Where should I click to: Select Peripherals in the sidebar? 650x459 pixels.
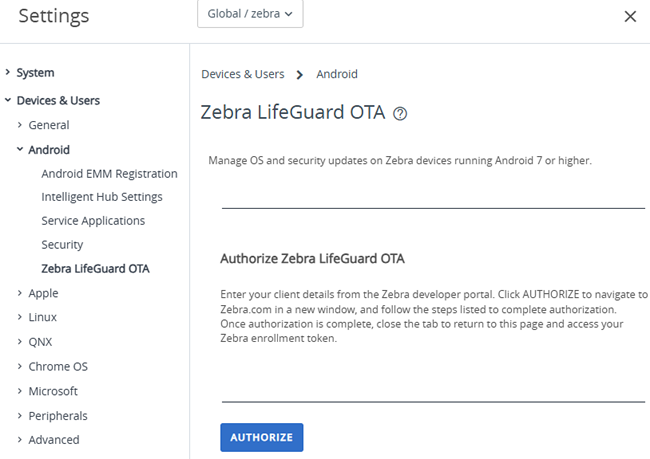click(x=58, y=416)
